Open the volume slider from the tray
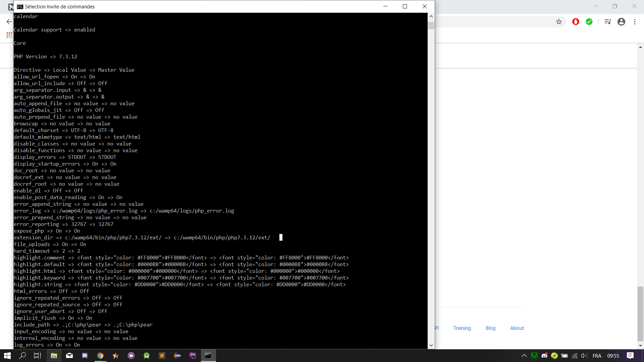The height and width of the screenshot is (362, 644). click(x=584, y=356)
